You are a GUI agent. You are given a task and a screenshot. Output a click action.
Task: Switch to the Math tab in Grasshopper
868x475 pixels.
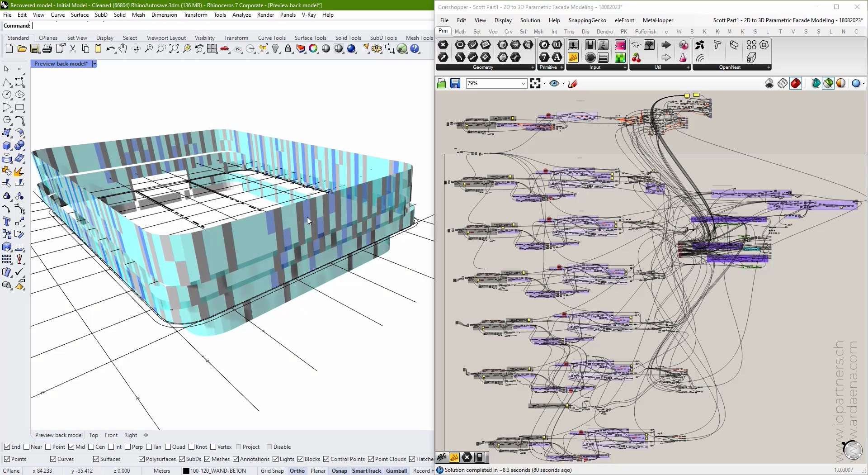[x=460, y=32]
